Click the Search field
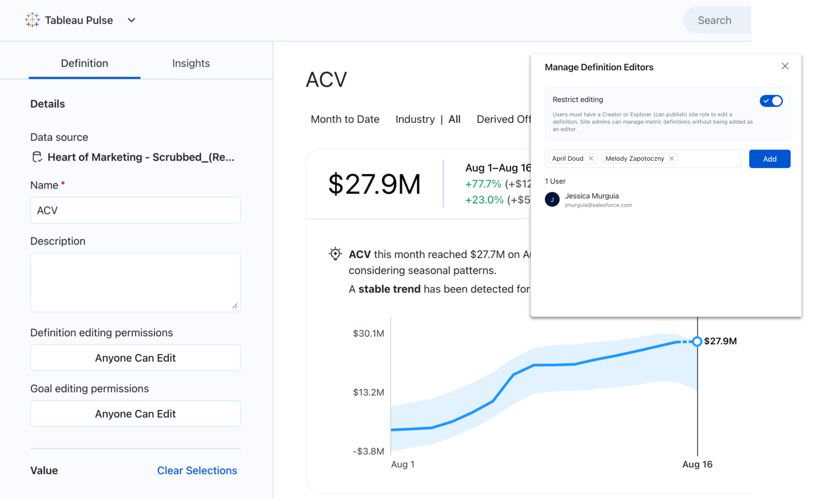 tap(717, 20)
